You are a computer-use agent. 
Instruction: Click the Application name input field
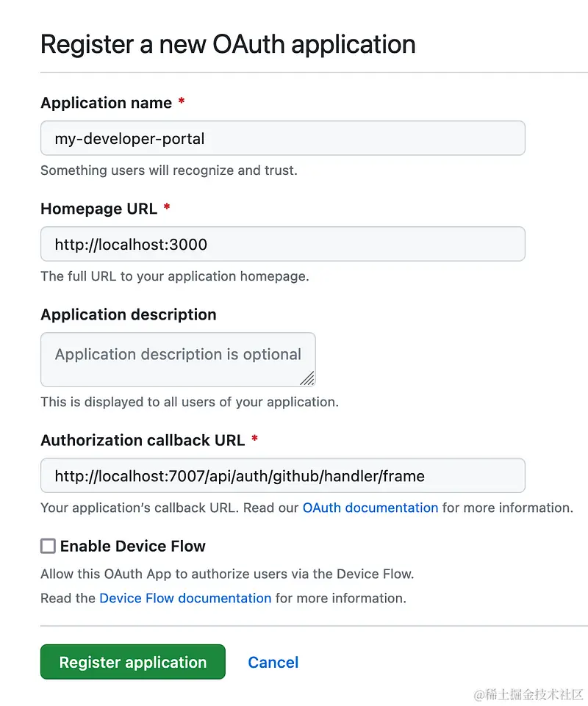click(282, 138)
